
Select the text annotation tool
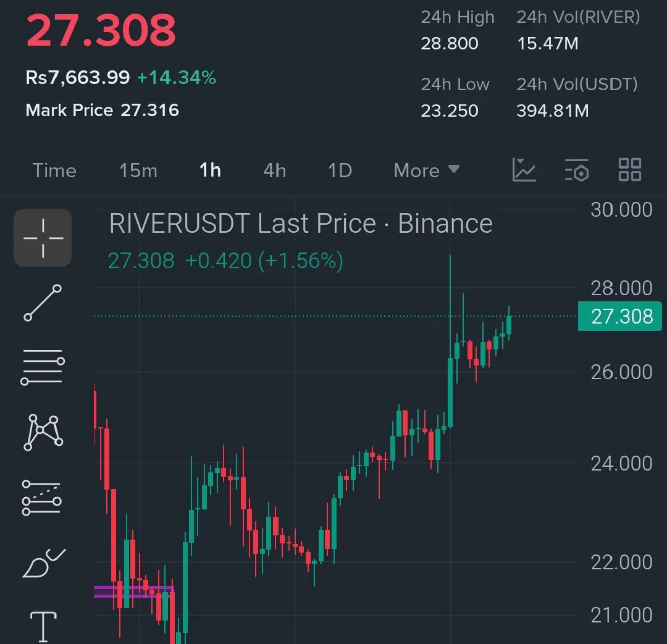[43, 627]
